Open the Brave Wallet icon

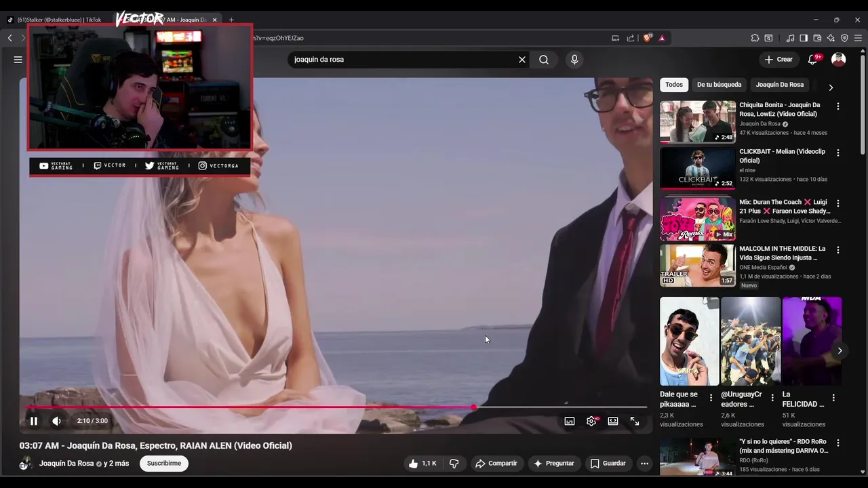(817, 38)
